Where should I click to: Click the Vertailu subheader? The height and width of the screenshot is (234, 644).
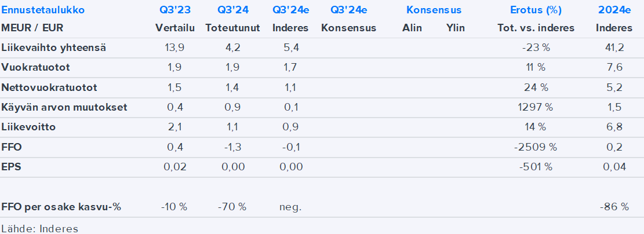174,28
